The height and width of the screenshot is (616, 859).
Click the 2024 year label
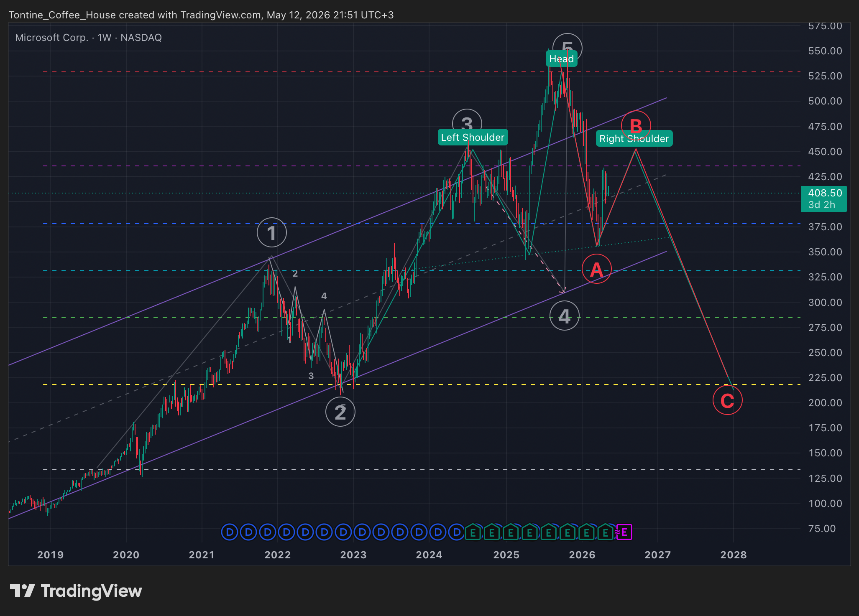click(x=429, y=555)
